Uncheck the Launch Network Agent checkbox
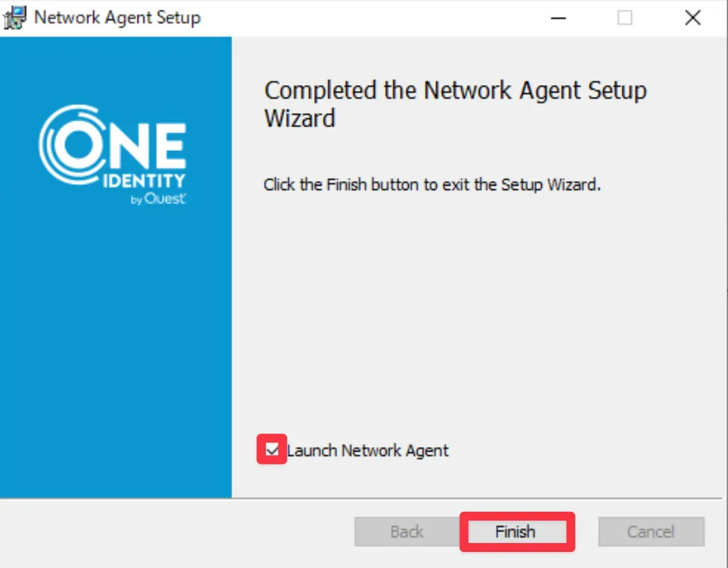 coord(273,450)
